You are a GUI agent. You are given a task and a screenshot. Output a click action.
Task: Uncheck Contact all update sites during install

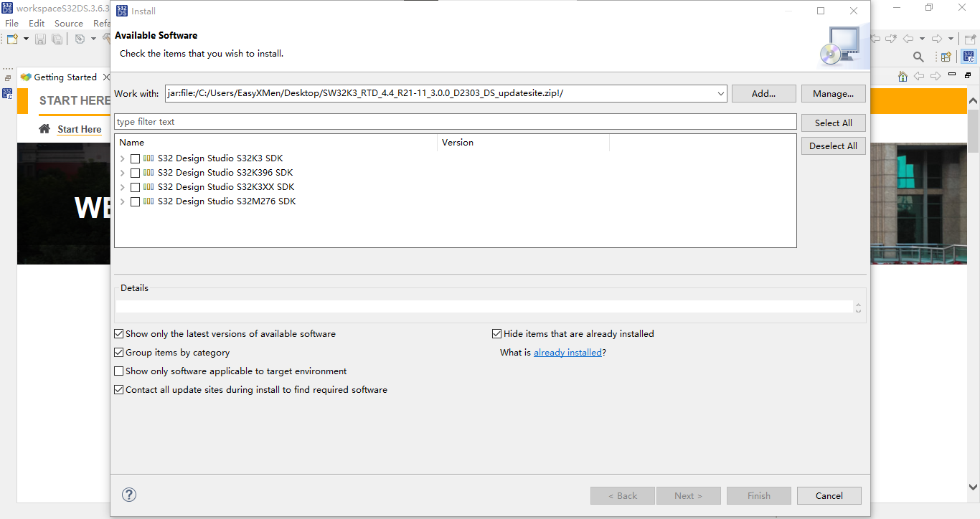pos(119,390)
